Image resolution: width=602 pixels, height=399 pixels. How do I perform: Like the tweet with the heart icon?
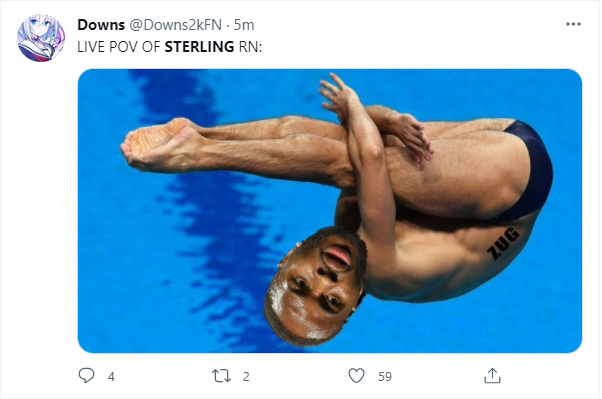coord(356,376)
